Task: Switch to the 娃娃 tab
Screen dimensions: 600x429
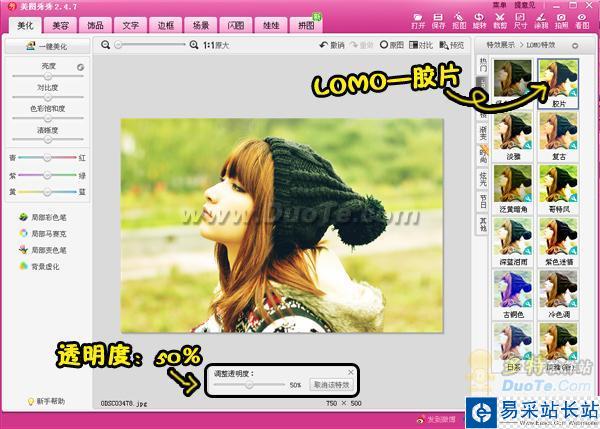Action: click(x=271, y=26)
